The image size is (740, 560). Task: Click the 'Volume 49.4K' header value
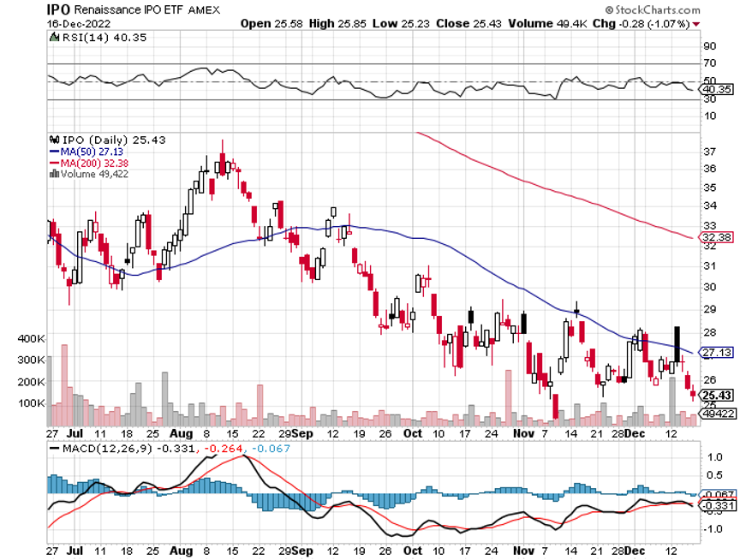(547, 24)
